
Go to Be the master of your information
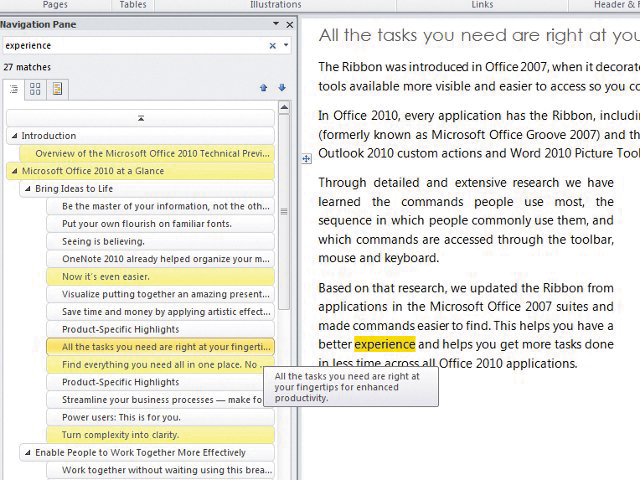160,206
